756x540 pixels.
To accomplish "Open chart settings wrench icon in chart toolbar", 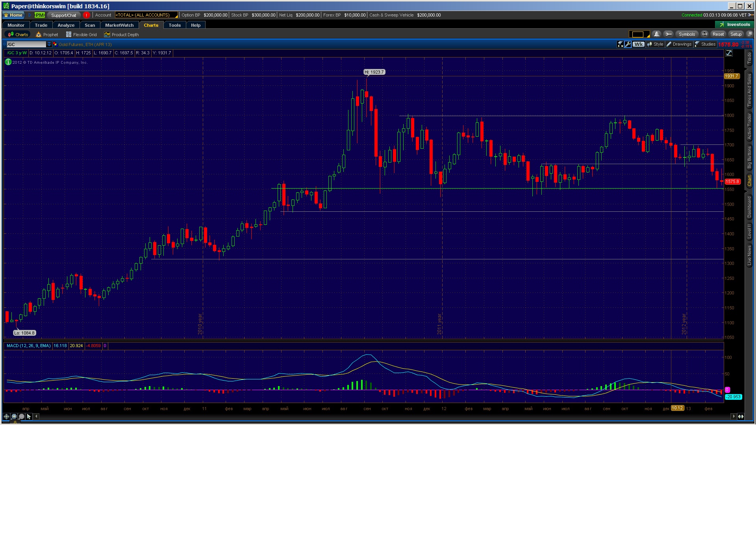I will (x=628, y=44).
